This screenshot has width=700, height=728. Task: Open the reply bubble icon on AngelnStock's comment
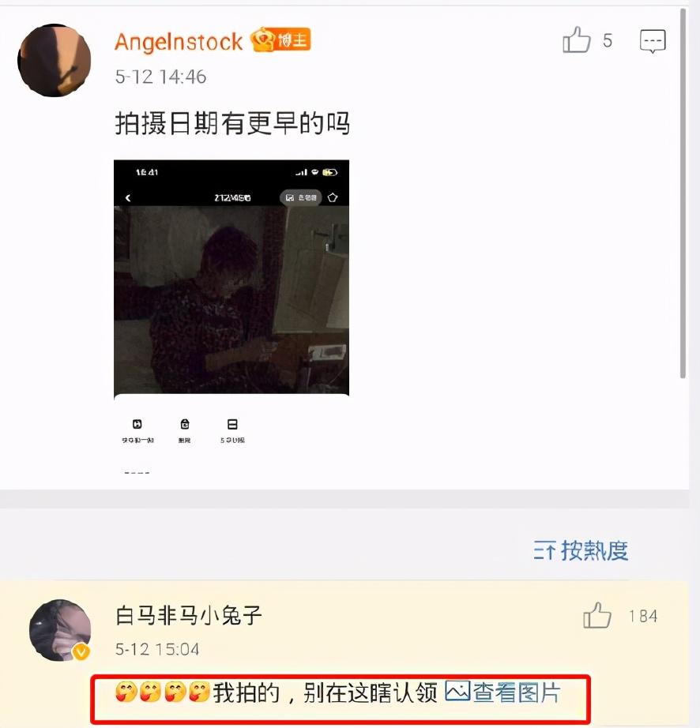point(653,41)
